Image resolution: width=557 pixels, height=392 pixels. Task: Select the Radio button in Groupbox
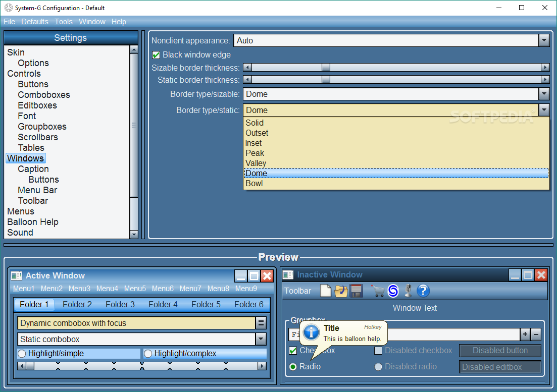tap(293, 367)
